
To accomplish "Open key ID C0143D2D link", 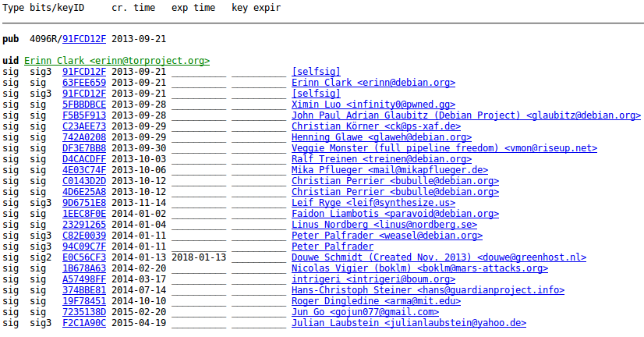I will click(83, 181).
